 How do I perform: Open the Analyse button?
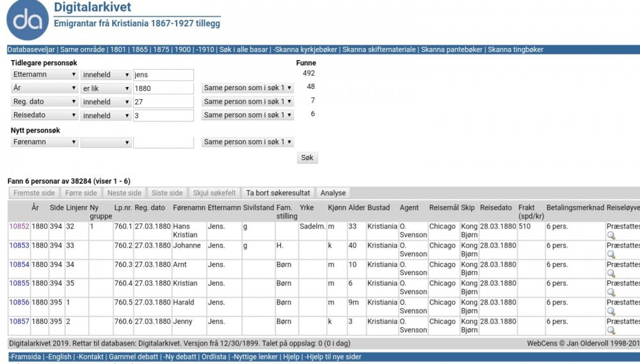point(333,193)
